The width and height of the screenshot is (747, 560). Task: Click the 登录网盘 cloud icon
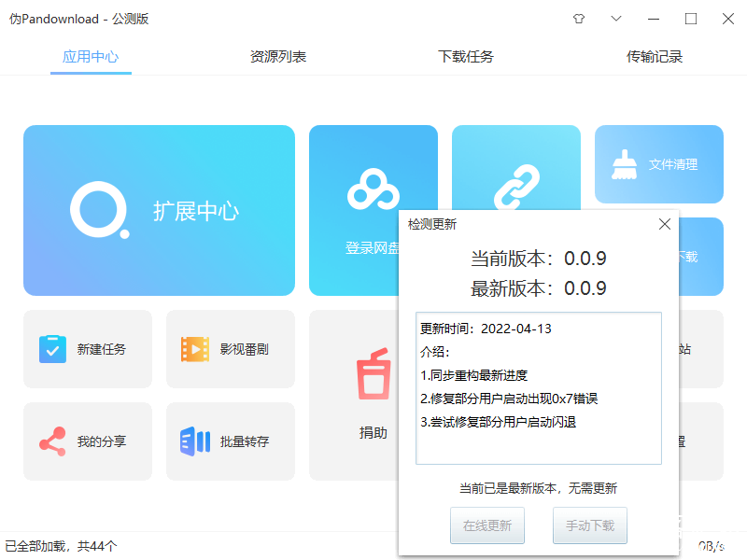click(x=373, y=190)
